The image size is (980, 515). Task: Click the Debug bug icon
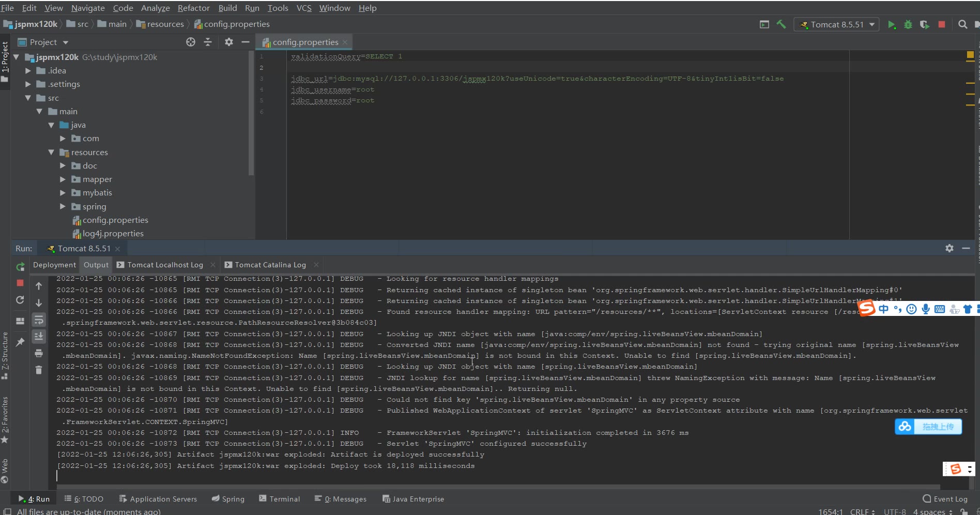click(x=908, y=25)
